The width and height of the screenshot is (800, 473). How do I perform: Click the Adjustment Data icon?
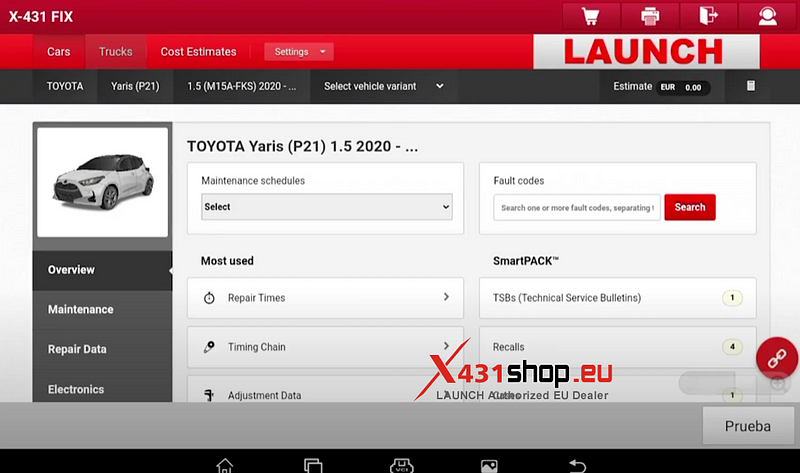(x=209, y=395)
